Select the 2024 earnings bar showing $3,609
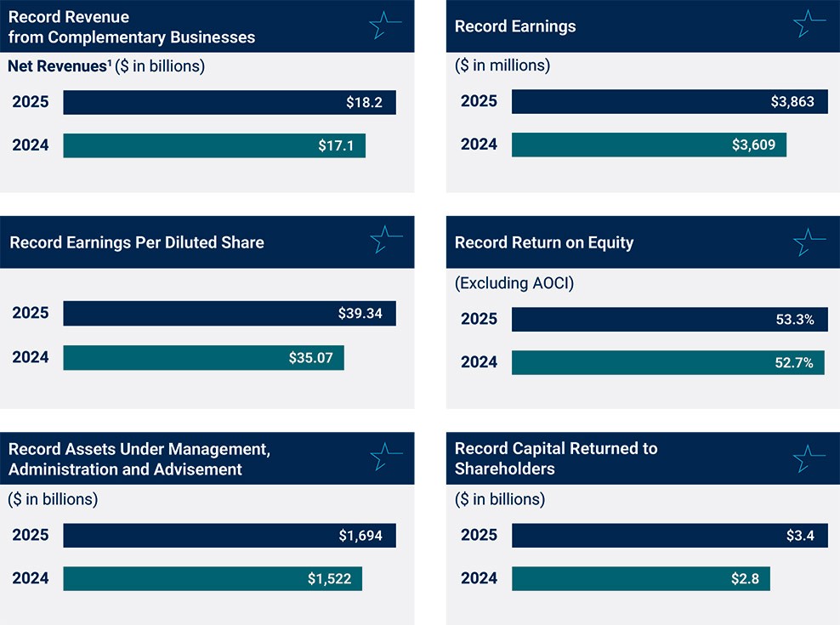 click(x=649, y=145)
